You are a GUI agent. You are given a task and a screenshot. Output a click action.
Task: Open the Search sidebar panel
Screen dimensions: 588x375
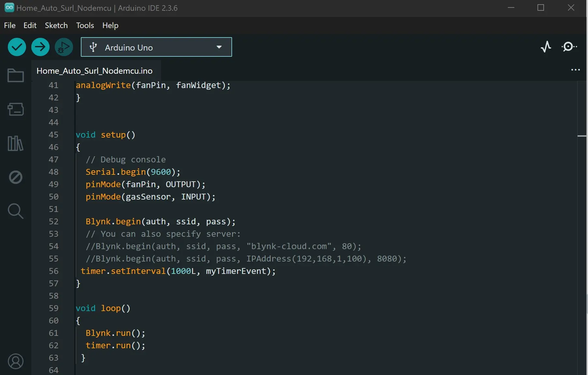click(16, 211)
